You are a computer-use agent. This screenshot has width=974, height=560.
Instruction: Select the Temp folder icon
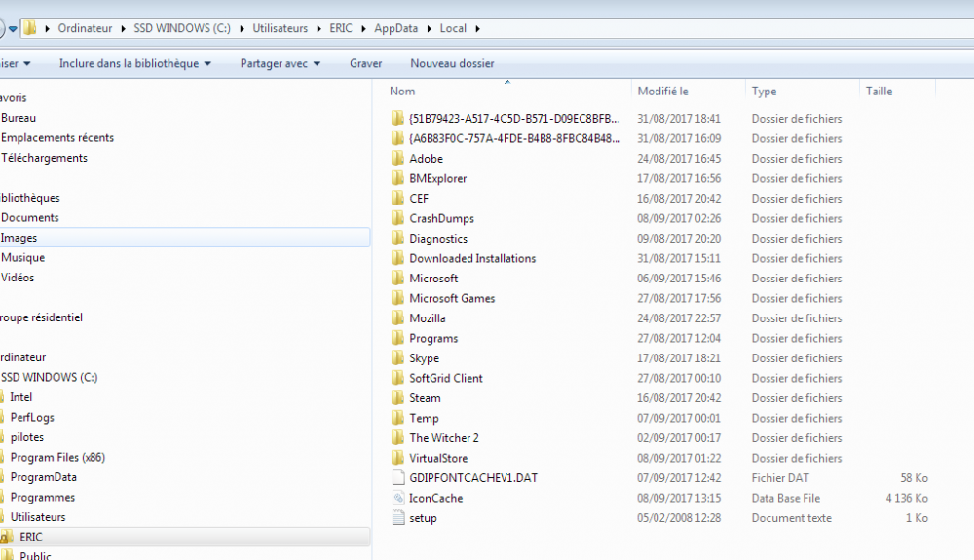pyautogui.click(x=397, y=418)
